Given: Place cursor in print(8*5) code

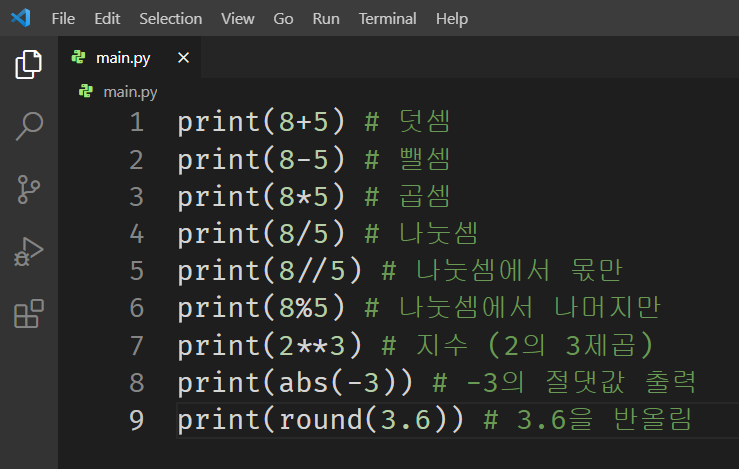Looking at the screenshot, I should 261,197.
